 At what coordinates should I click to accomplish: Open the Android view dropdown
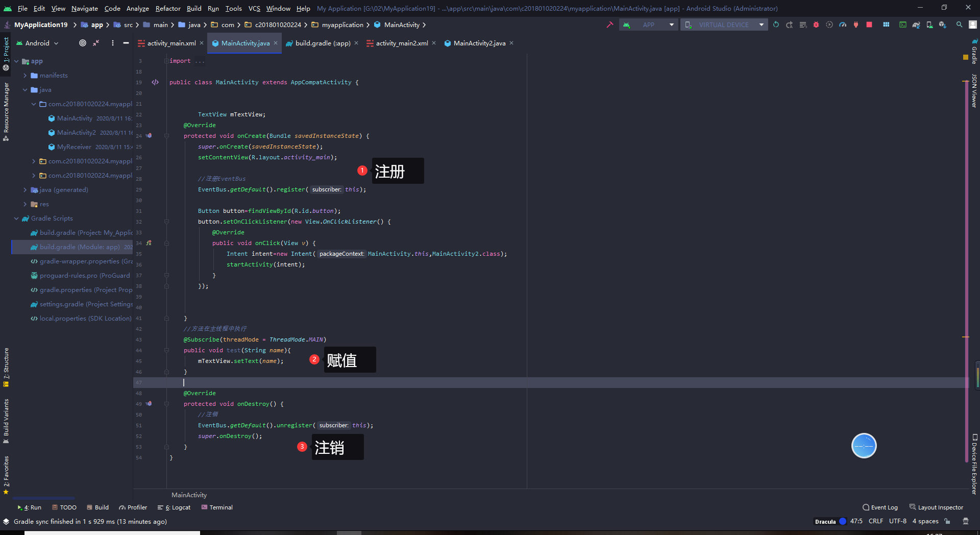click(38, 43)
